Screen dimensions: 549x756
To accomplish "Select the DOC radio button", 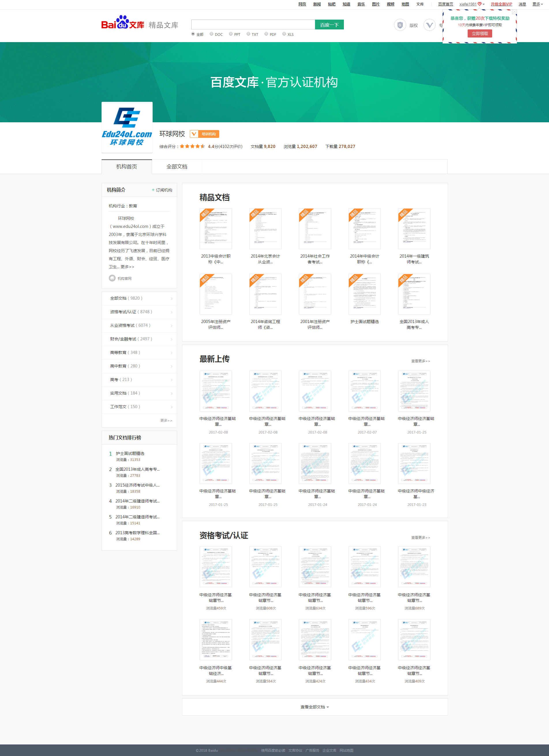I will (x=211, y=34).
